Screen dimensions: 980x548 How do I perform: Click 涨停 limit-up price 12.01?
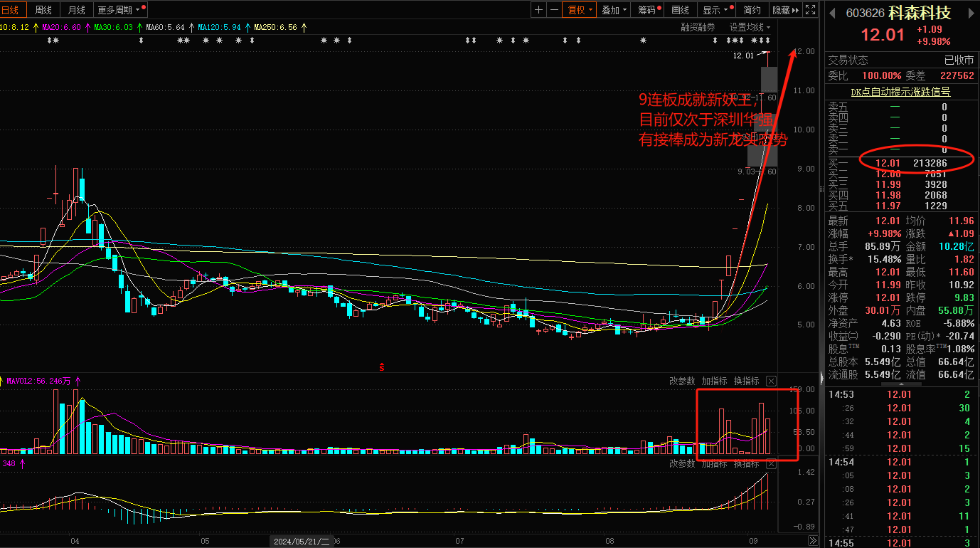click(890, 297)
